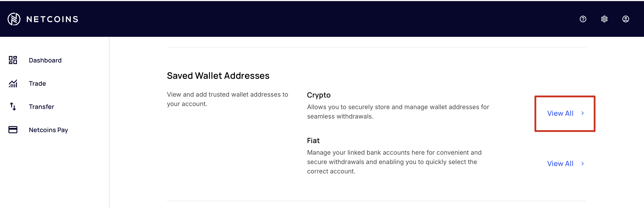This screenshot has height=208, width=644.
Task: Open the Transfer sidebar entry
Action: (41, 106)
